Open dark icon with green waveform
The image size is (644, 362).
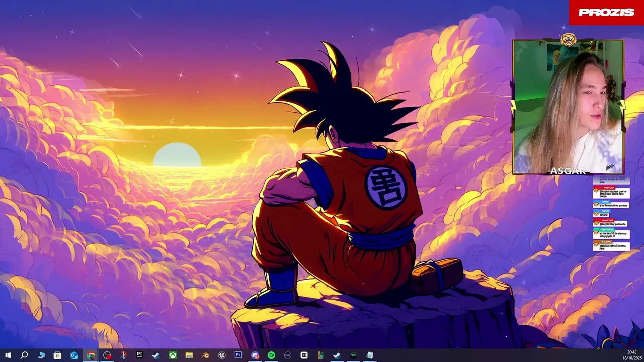coord(354,355)
